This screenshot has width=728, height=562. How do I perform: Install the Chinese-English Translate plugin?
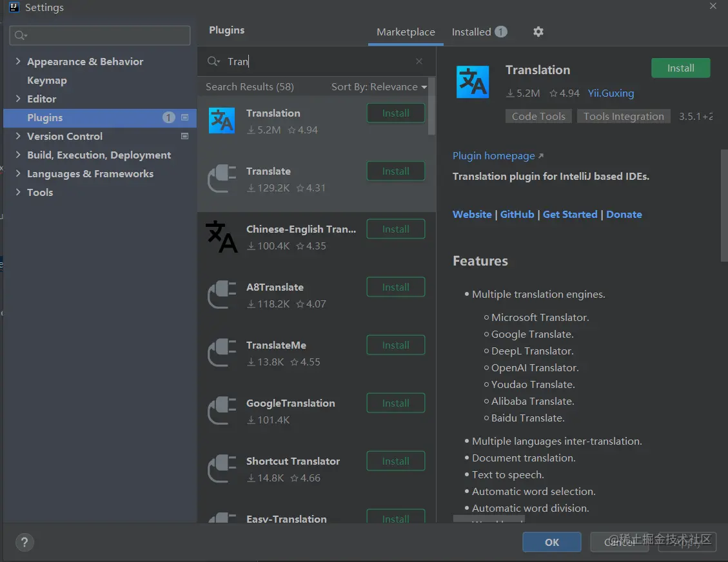[x=395, y=229]
